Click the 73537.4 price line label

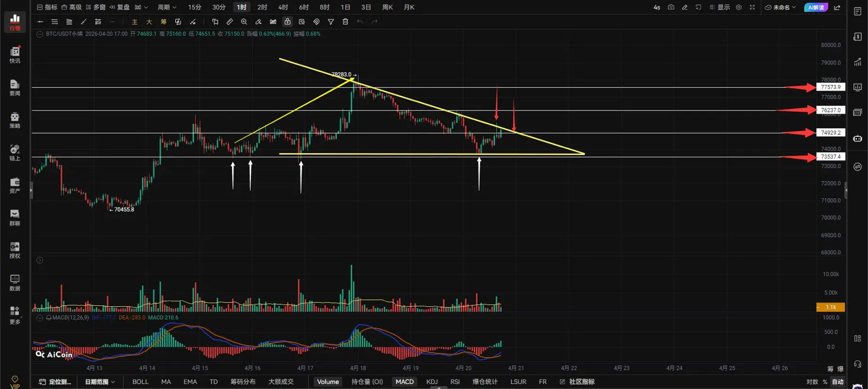click(x=831, y=156)
